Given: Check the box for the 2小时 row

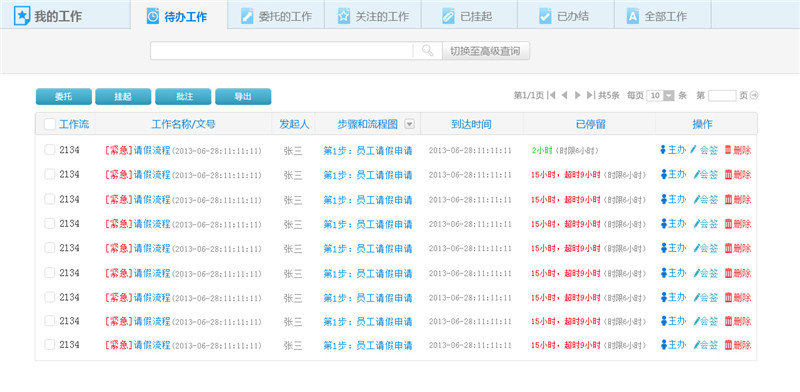Looking at the screenshot, I should click(49, 150).
